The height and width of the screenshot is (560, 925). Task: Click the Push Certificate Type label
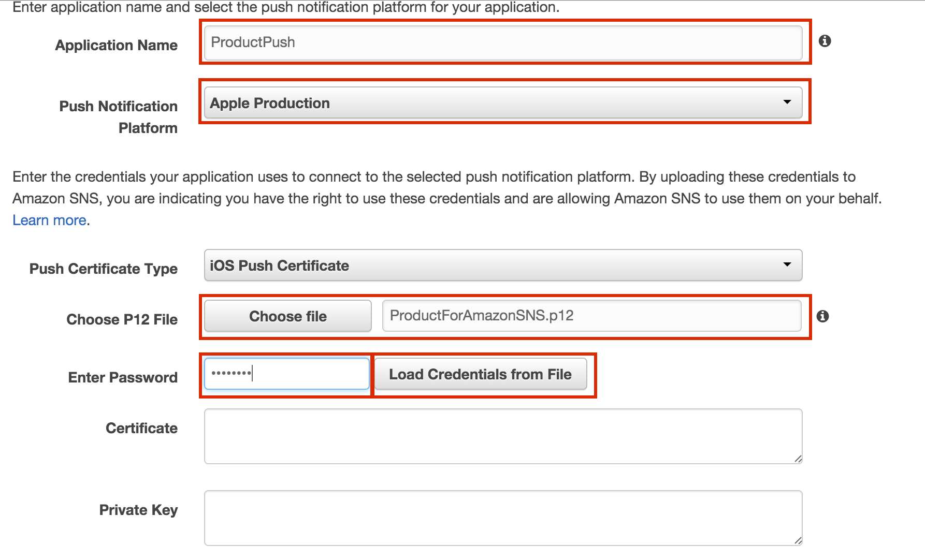(104, 269)
